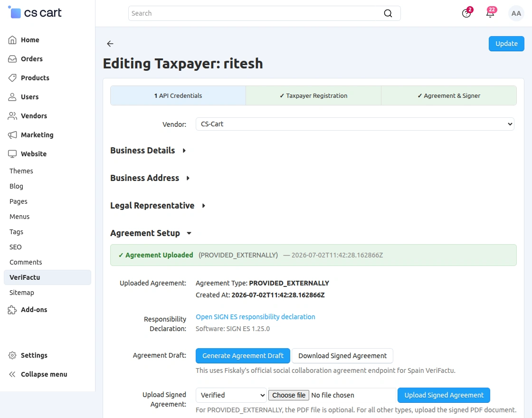Open the Menus submenu item
This screenshot has height=418, width=532.
pyautogui.click(x=19, y=217)
